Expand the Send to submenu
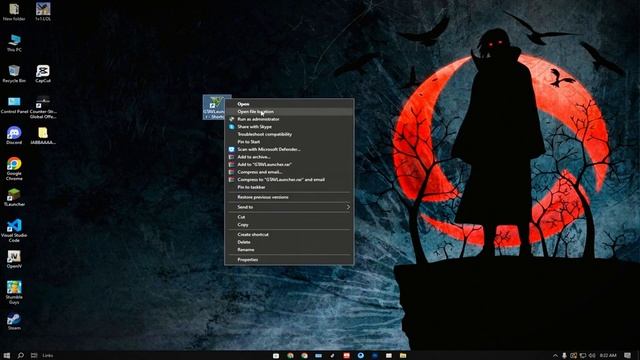 (289, 207)
